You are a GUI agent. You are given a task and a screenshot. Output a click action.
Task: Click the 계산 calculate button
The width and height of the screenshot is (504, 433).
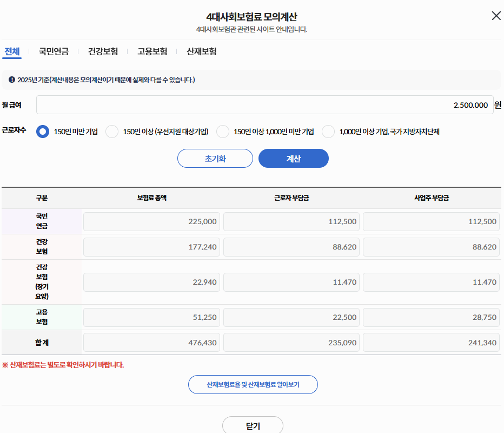coord(294,158)
